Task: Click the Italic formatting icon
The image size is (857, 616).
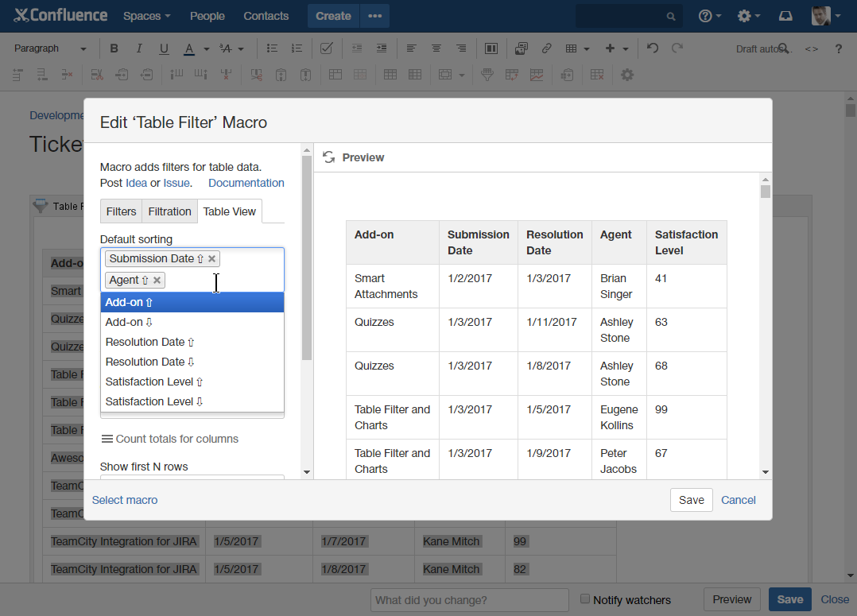Action: (x=139, y=48)
